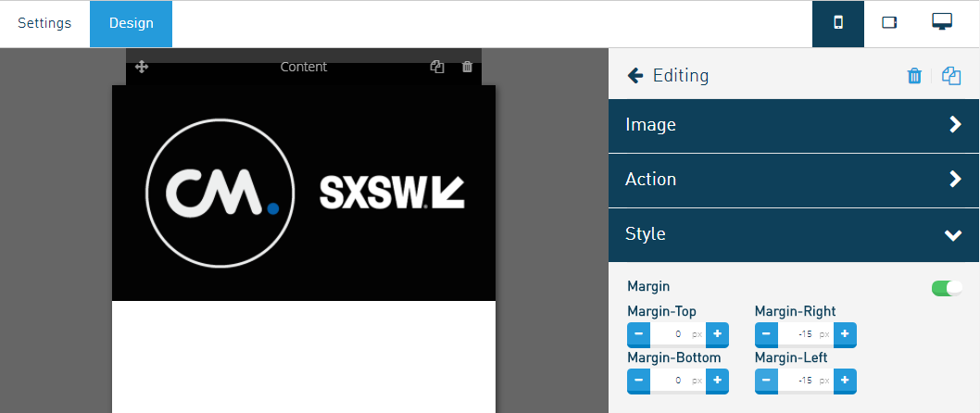This screenshot has width=980, height=413.
Task: Decrease Margin-Left value
Action: click(x=766, y=381)
